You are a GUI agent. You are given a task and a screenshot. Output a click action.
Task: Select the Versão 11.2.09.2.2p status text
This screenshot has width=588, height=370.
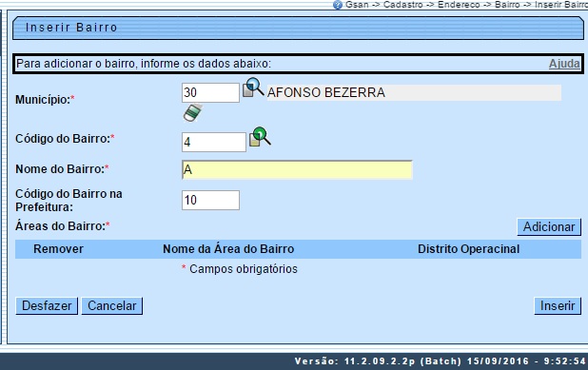[x=440, y=361]
